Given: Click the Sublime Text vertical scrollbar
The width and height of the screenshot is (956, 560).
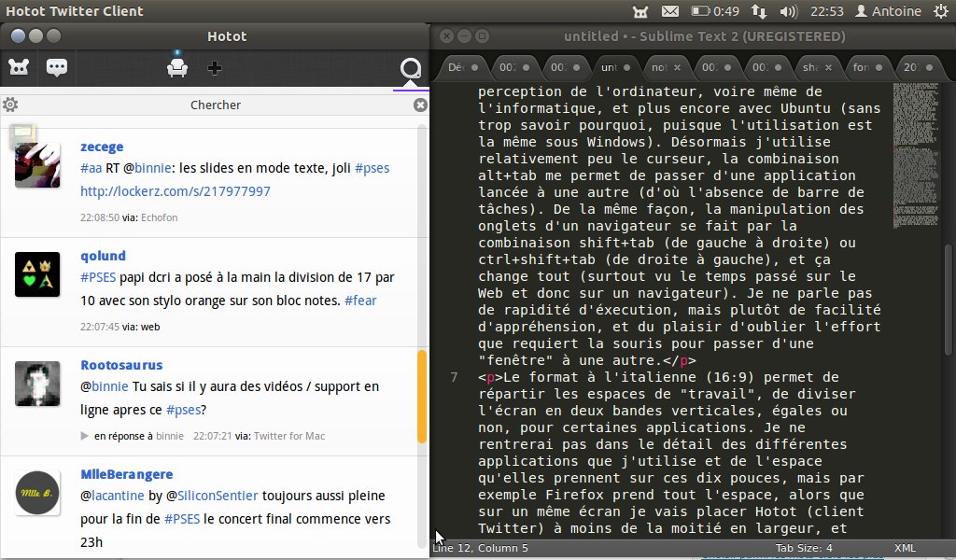Looking at the screenshot, I should pyautogui.click(x=949, y=300).
